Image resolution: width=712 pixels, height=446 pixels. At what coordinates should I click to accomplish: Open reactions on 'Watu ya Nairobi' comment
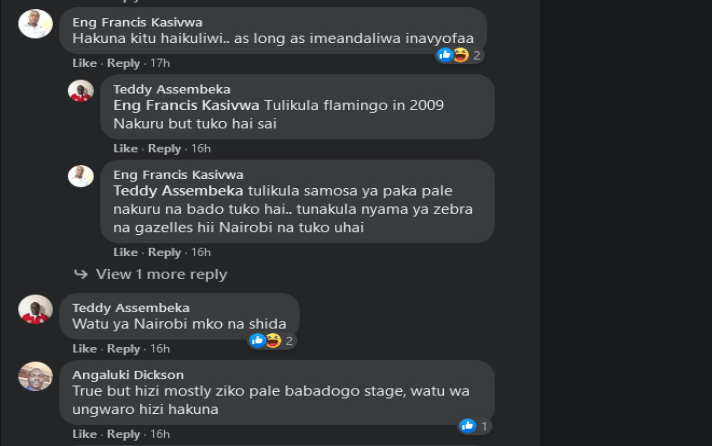point(271,341)
